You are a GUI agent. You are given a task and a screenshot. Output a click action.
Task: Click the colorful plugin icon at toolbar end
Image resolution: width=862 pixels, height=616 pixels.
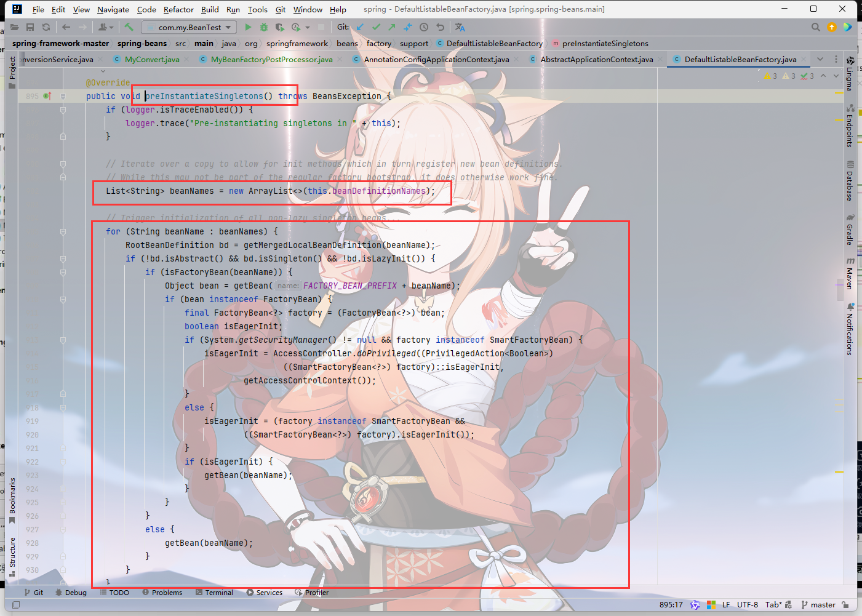click(x=848, y=27)
